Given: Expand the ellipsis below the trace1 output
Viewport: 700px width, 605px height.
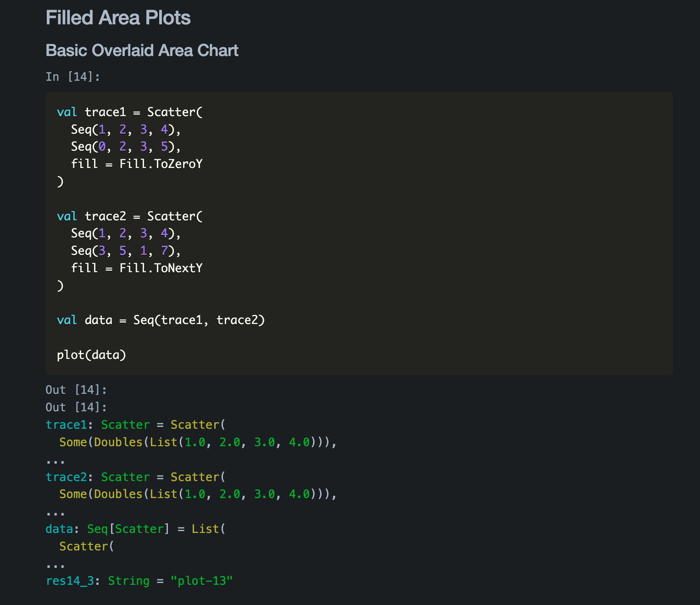Looking at the screenshot, I should click(x=56, y=460).
